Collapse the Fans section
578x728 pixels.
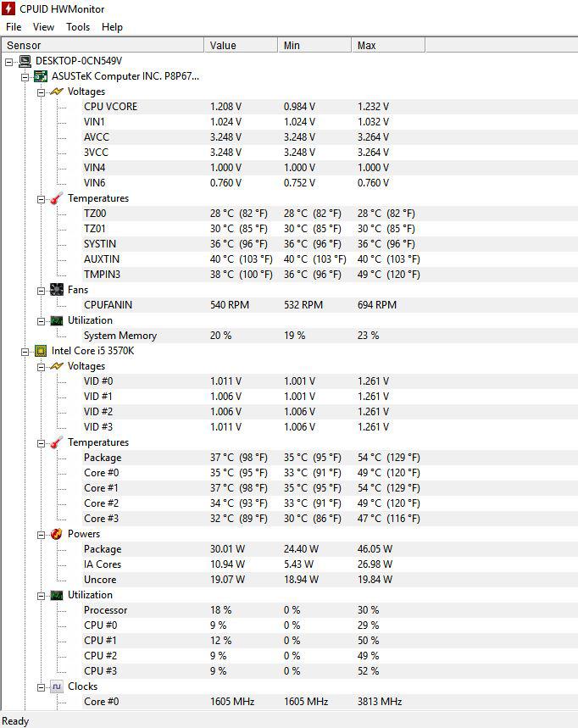coord(40,290)
